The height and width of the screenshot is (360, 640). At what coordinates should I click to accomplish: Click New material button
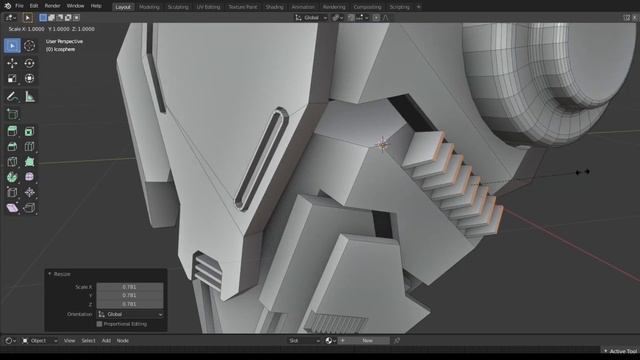363,340
